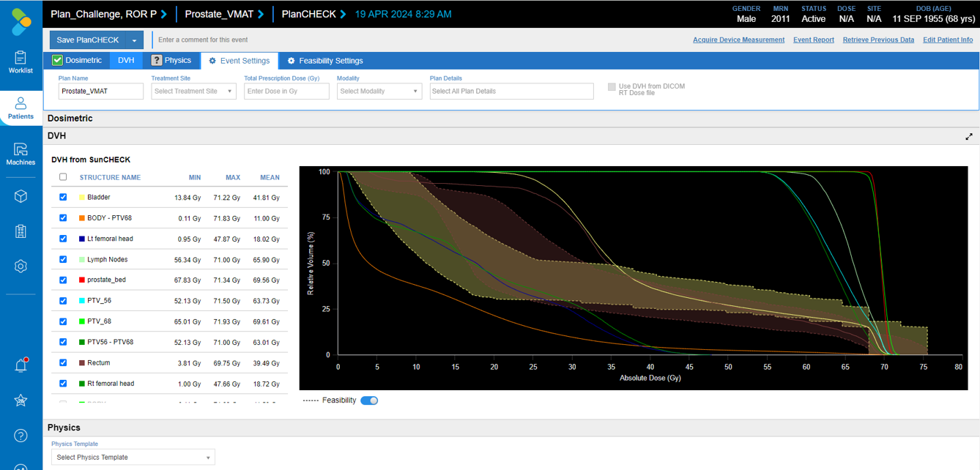
Task: Click the event date 19 APR 2024 8:29 AM
Action: (x=403, y=14)
